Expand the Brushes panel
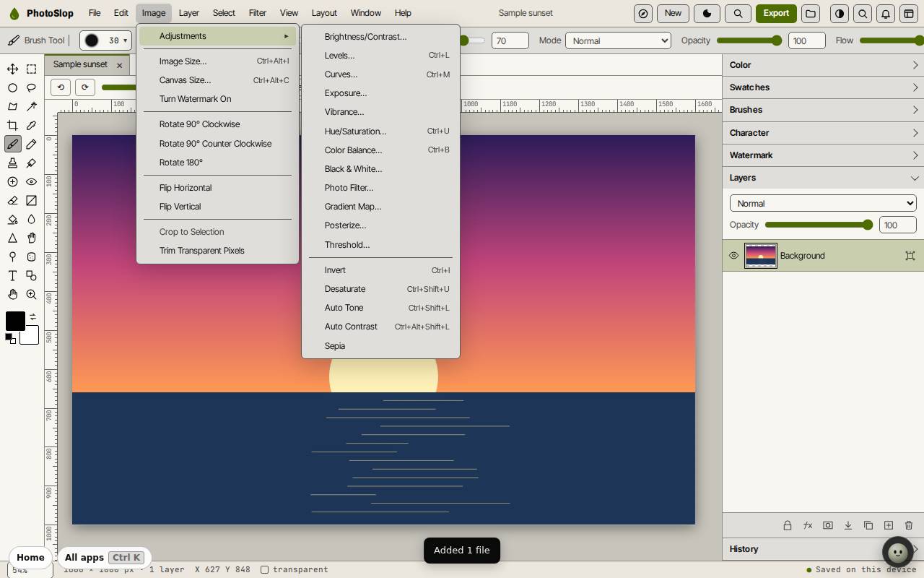The width and height of the screenshot is (924, 578). tap(823, 110)
